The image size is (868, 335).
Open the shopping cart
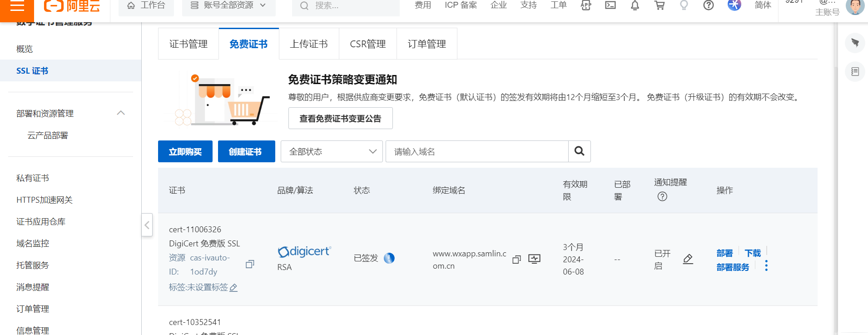tap(659, 5)
